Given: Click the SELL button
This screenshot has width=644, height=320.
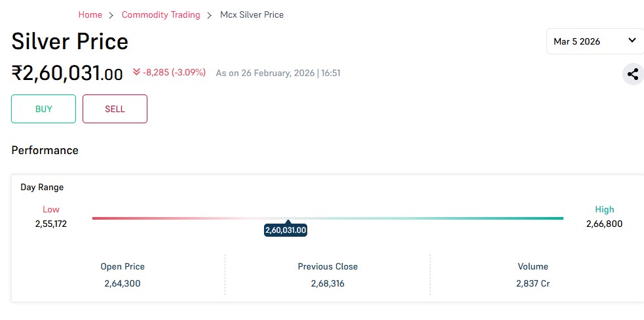Looking at the screenshot, I should 115,109.
